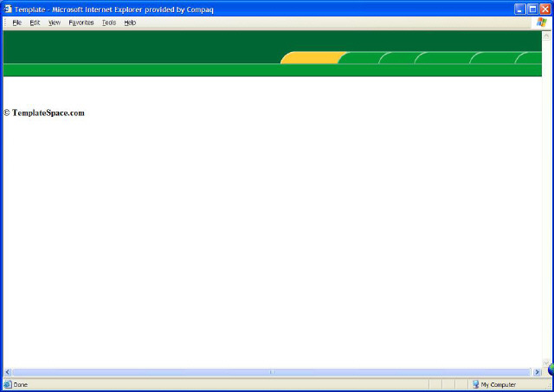Open the Help menu
This screenshot has height=392, width=554.
(x=130, y=22)
